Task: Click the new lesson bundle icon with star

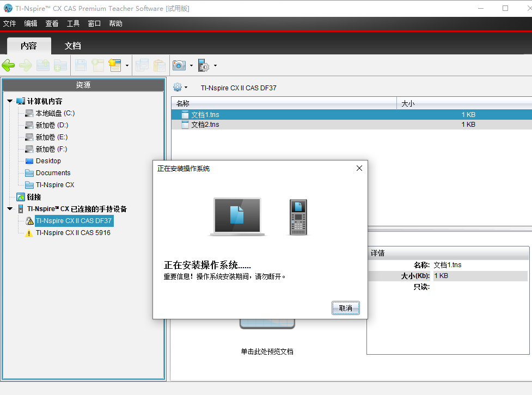Action: click(115, 65)
